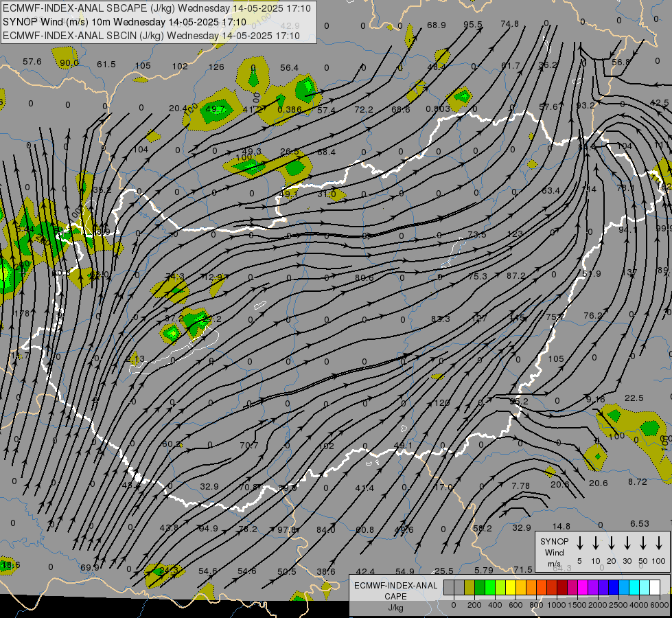Click the 22.5 value on the map
Viewport: 672px width, 618px height.
click(x=634, y=398)
